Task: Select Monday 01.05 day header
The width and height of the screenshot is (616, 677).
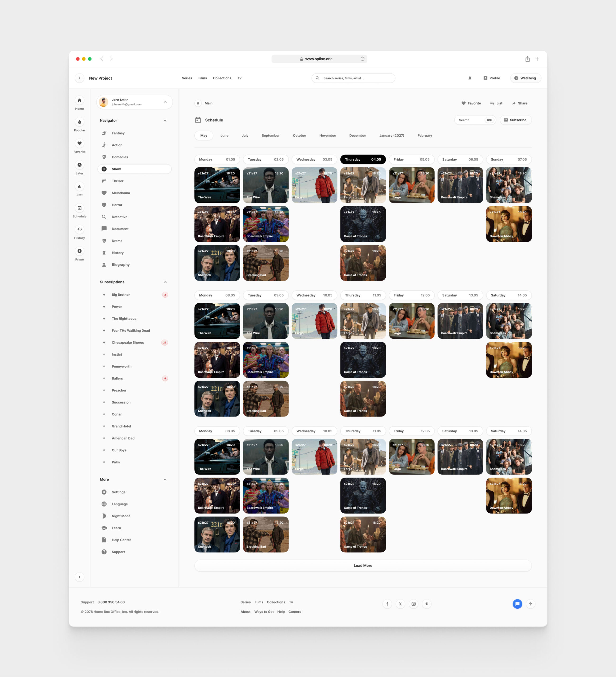Action: tap(217, 159)
